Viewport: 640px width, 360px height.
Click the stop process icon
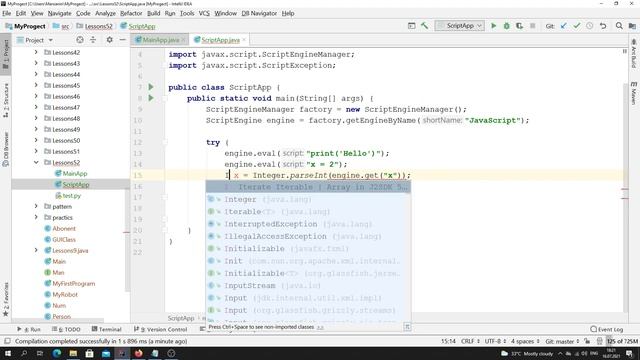[533, 26]
